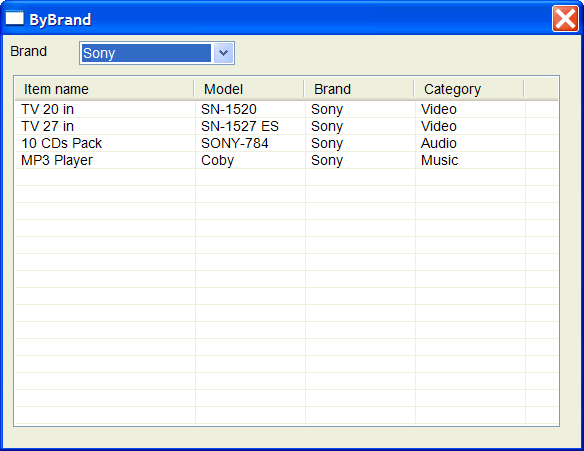This screenshot has height=451, width=584.
Task: Click the Video category for TV 27 in
Action: [x=439, y=127]
